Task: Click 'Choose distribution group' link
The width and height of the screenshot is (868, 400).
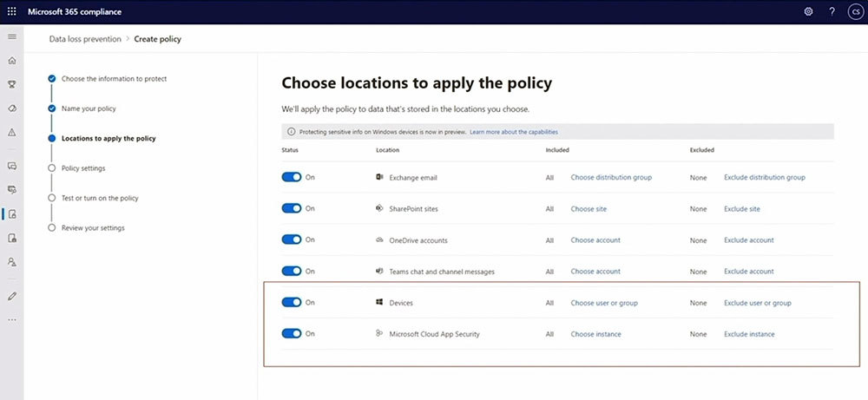Action: (610, 177)
